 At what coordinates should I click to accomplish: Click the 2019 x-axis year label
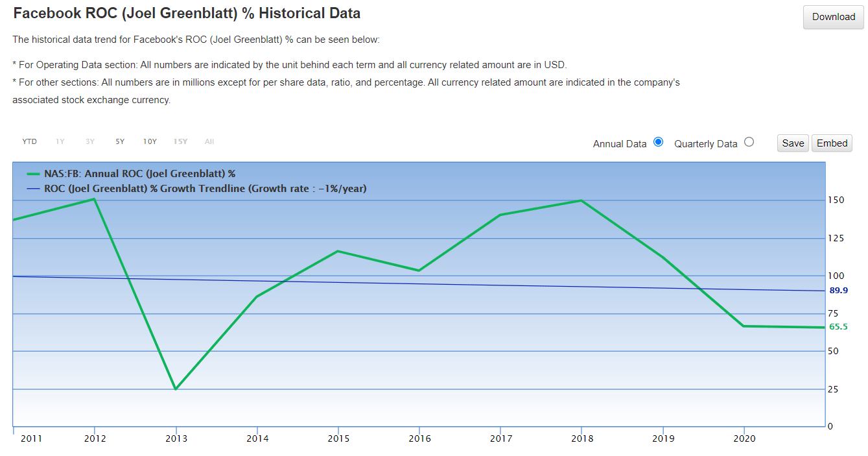663,438
